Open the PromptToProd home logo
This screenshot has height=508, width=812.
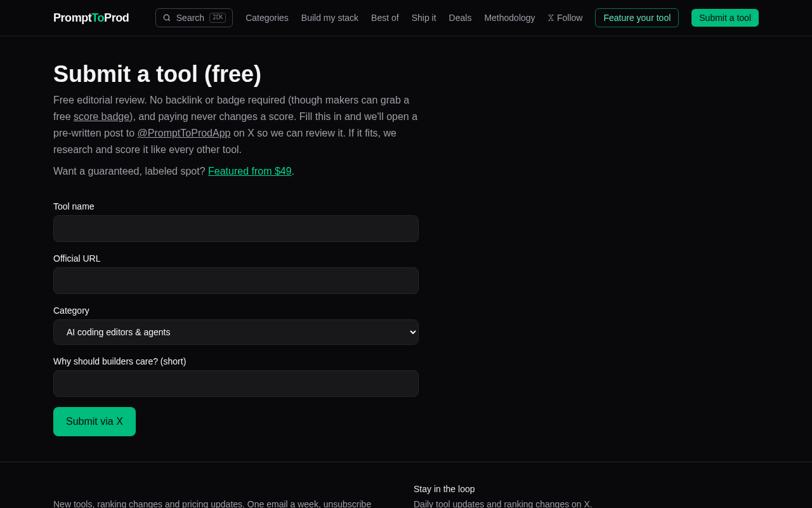tap(91, 18)
